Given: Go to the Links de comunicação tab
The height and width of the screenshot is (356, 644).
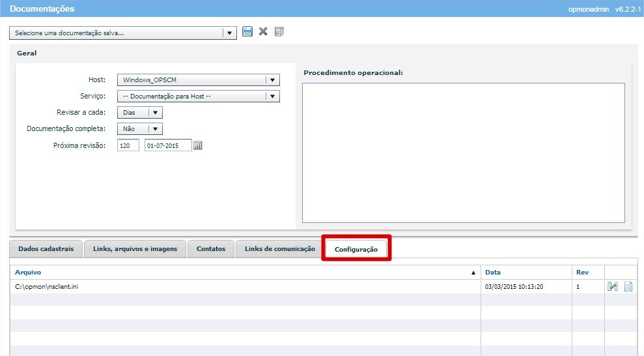Looking at the screenshot, I should [x=279, y=249].
